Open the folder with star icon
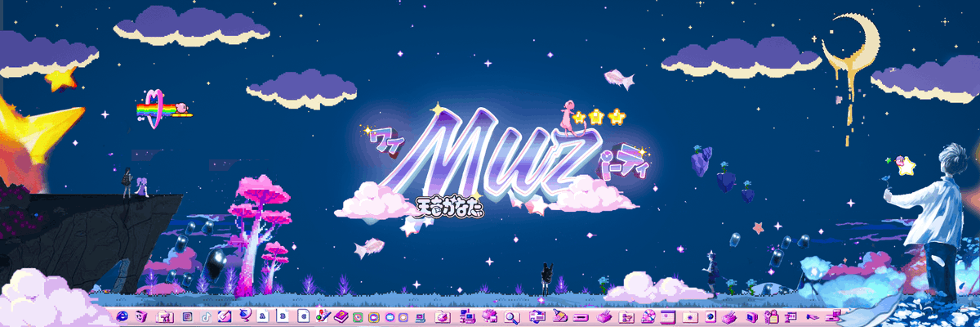Screen dimensions: 980x327 click(690, 317)
